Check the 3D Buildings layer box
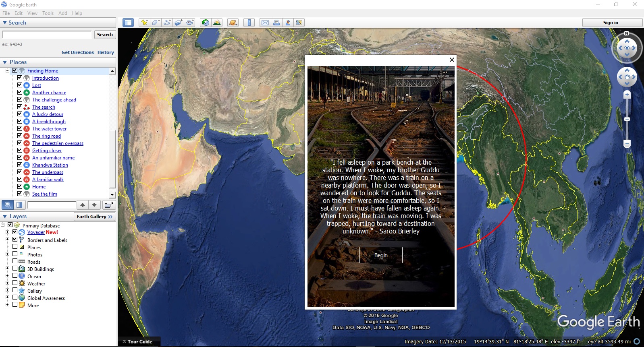 click(15, 269)
